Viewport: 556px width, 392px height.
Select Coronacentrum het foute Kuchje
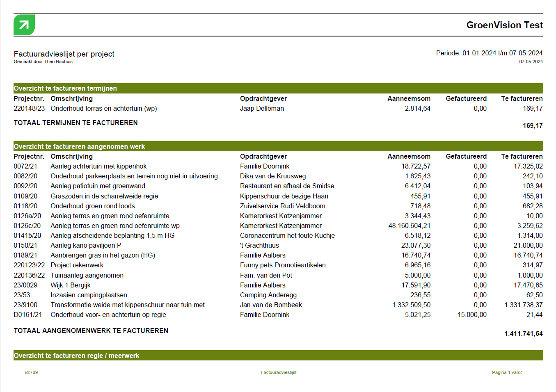tap(287, 236)
